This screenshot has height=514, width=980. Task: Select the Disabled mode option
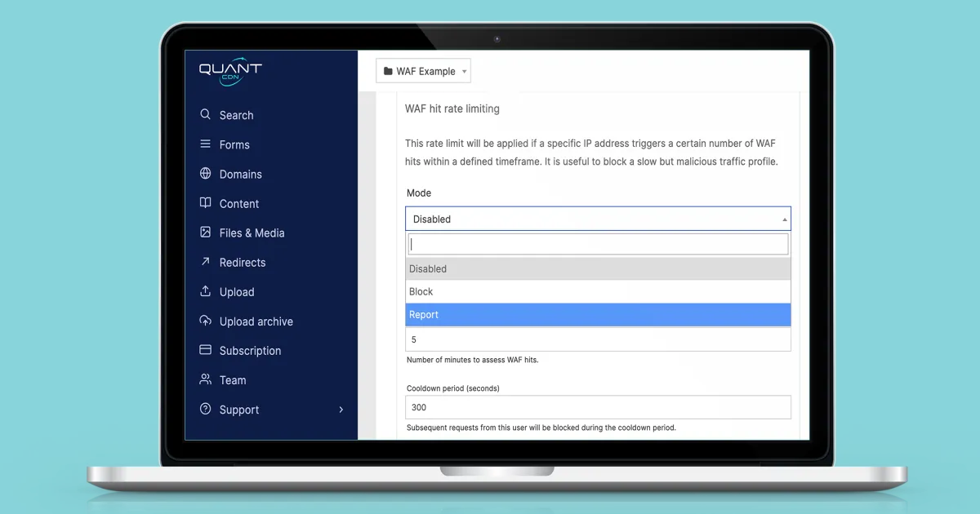coord(598,268)
